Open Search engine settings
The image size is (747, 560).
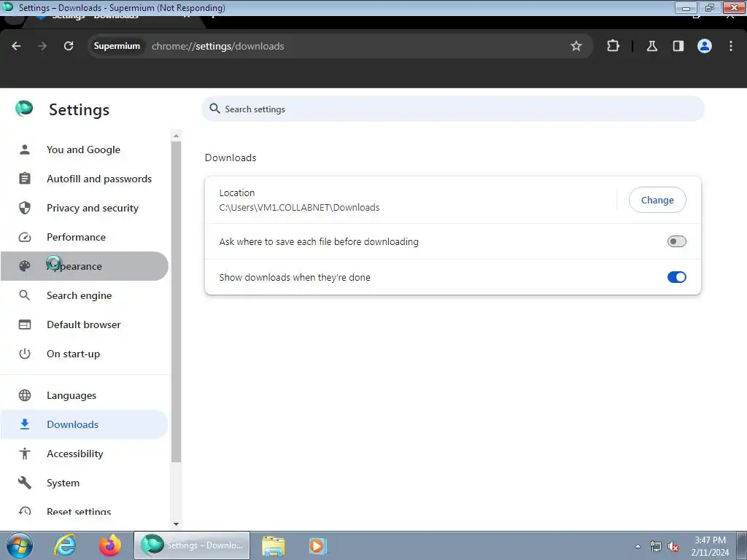(x=84, y=295)
